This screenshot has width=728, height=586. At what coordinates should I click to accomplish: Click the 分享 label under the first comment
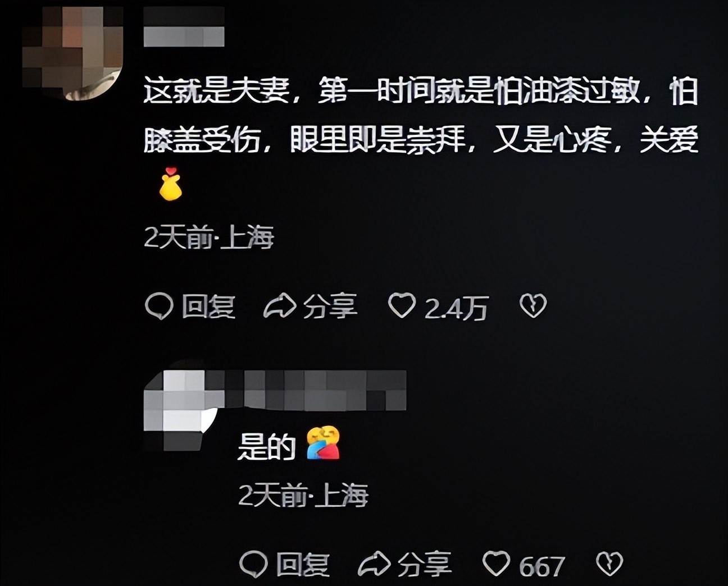330,306
